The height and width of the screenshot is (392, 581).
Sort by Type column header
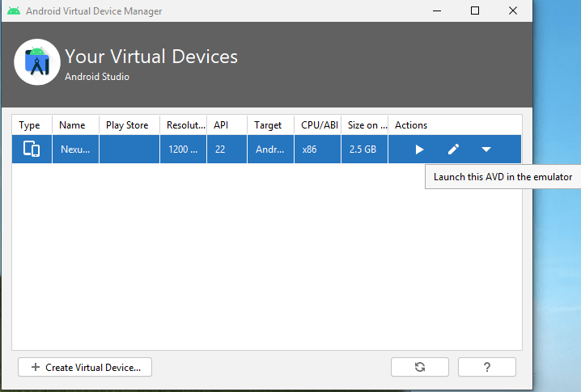tap(32, 125)
